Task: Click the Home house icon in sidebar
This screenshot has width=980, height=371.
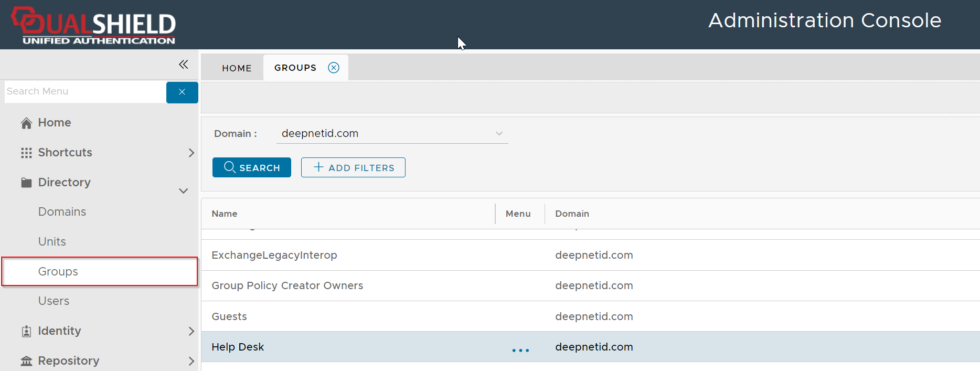Action: 26,123
